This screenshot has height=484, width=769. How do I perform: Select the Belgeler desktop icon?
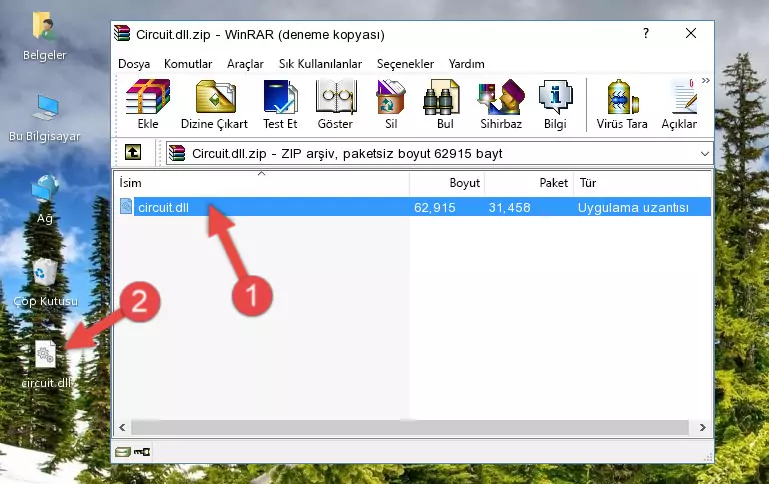(44, 37)
